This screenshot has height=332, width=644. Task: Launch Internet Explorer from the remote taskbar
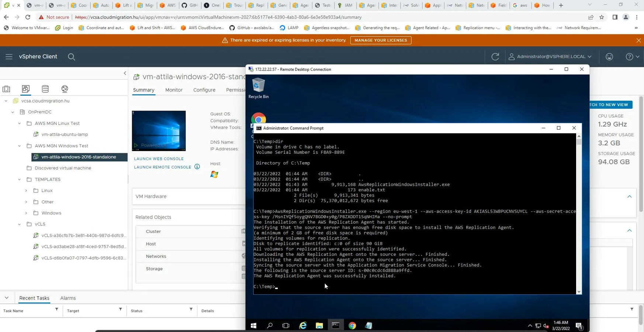click(x=303, y=326)
